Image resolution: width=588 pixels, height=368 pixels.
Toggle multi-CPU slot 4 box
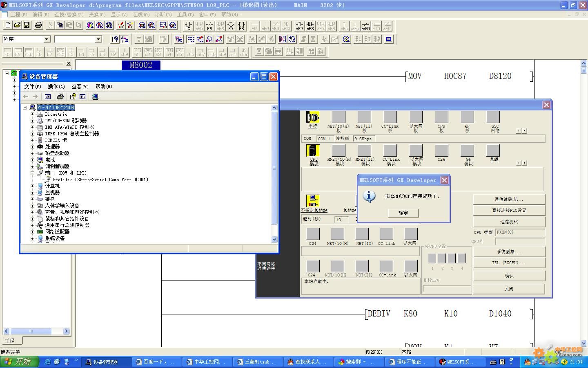click(461, 258)
